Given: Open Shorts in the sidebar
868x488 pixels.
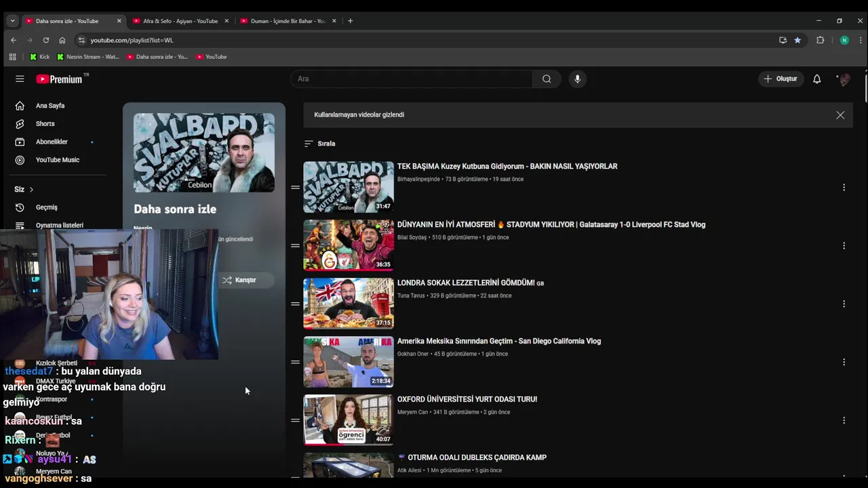Looking at the screenshot, I should click(x=45, y=124).
